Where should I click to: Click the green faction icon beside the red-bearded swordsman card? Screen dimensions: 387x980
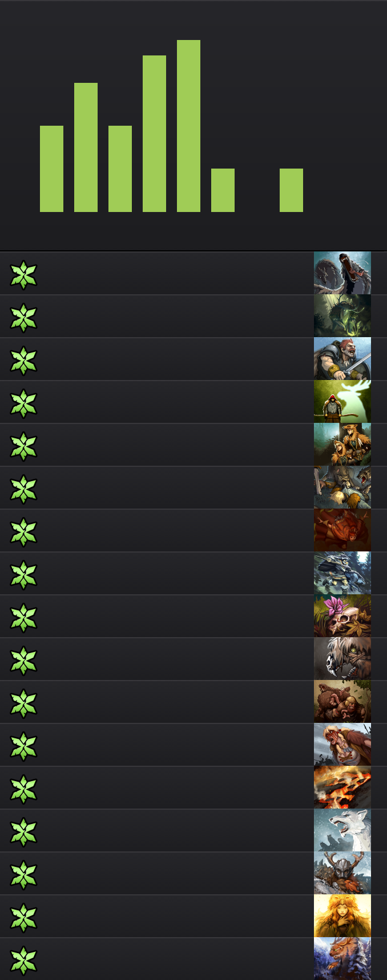click(23, 361)
